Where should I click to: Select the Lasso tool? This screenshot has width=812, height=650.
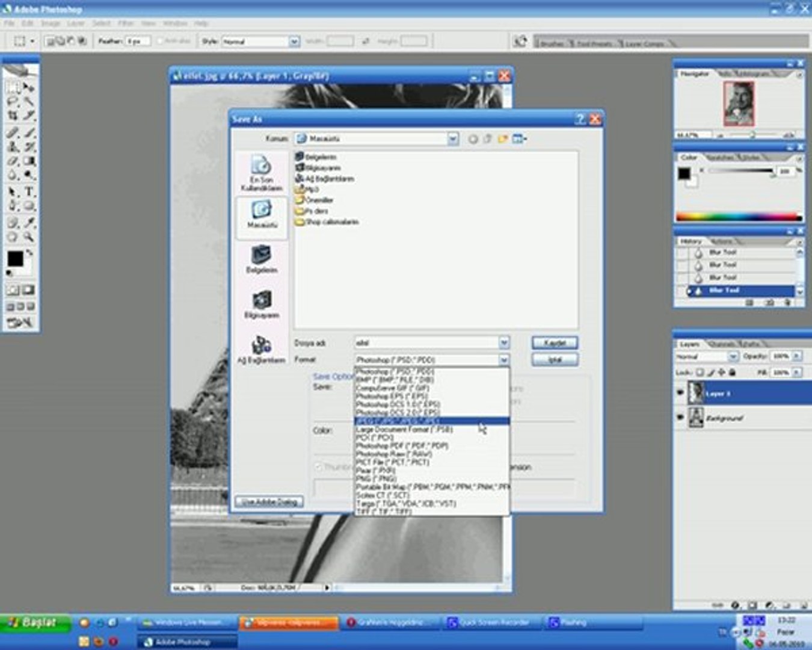(13, 102)
